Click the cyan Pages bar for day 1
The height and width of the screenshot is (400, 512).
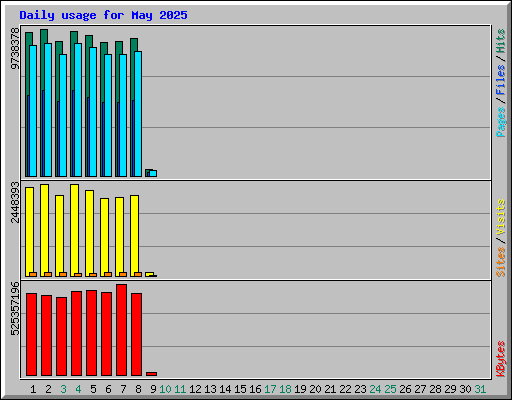coord(33,111)
